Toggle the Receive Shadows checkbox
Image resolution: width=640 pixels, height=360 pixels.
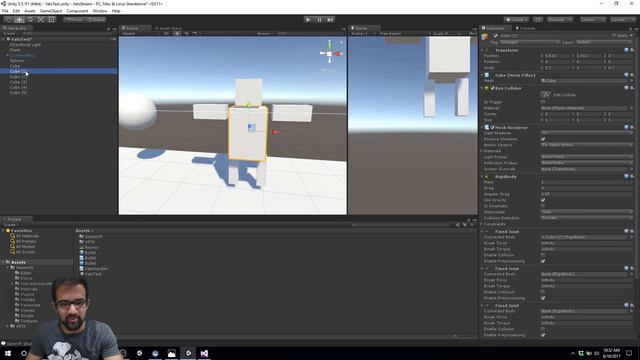click(x=543, y=139)
